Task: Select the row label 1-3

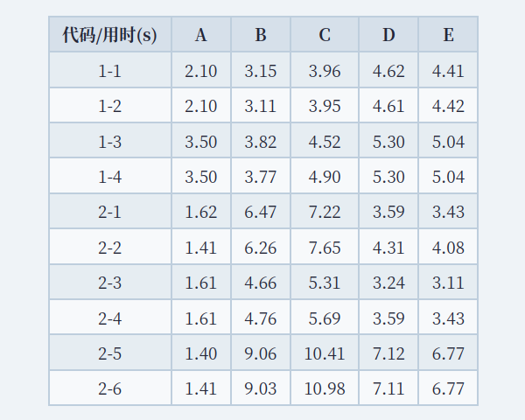Action: [x=109, y=142]
